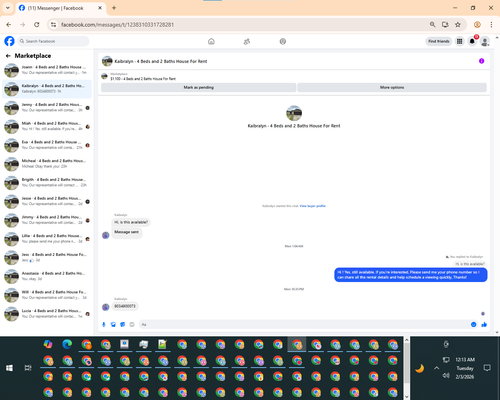Click the browser back arrow
The width and height of the screenshot is (500, 400).
pyautogui.click(x=9, y=25)
